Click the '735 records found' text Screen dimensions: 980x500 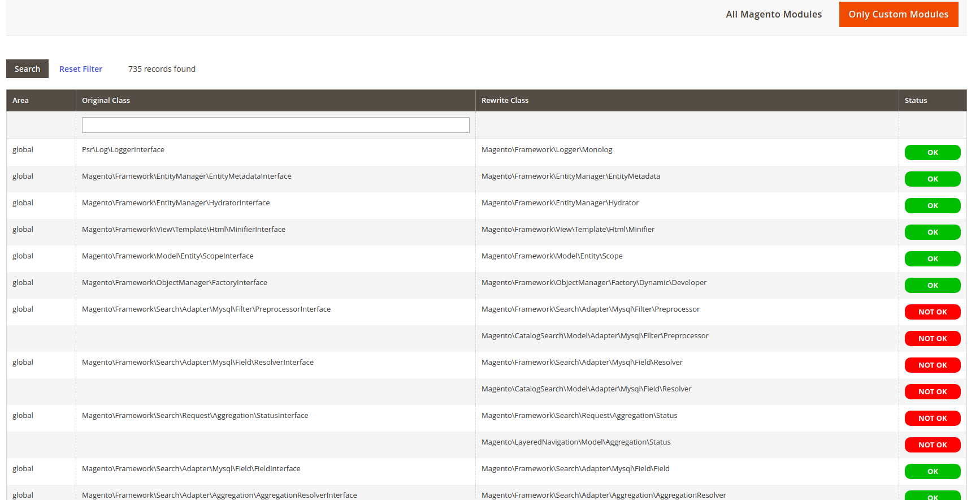click(162, 69)
